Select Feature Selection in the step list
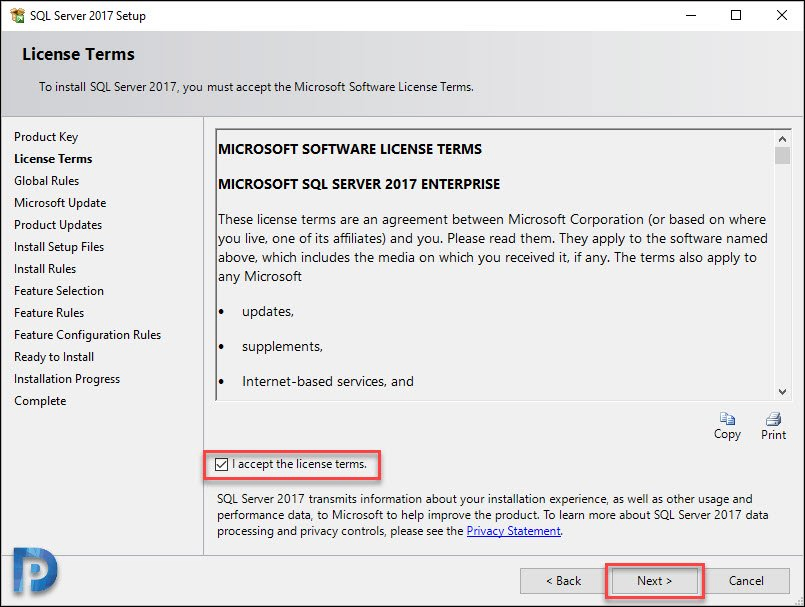The height and width of the screenshot is (607, 805). pyautogui.click(x=59, y=291)
